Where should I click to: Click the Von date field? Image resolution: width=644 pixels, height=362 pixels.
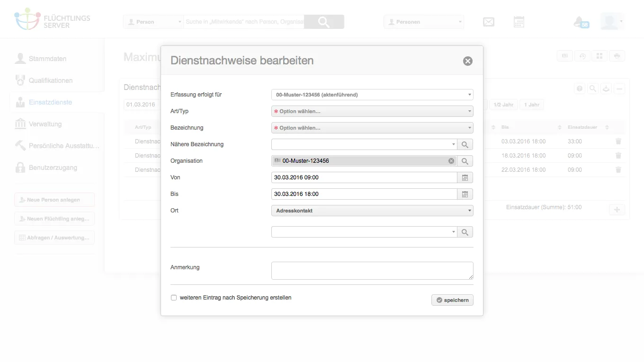(364, 177)
